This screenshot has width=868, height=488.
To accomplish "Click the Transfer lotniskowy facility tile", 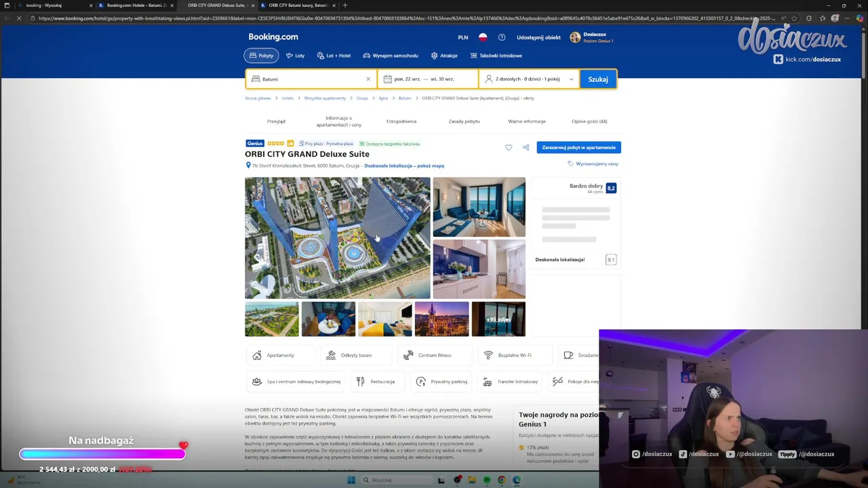I will click(x=511, y=382).
